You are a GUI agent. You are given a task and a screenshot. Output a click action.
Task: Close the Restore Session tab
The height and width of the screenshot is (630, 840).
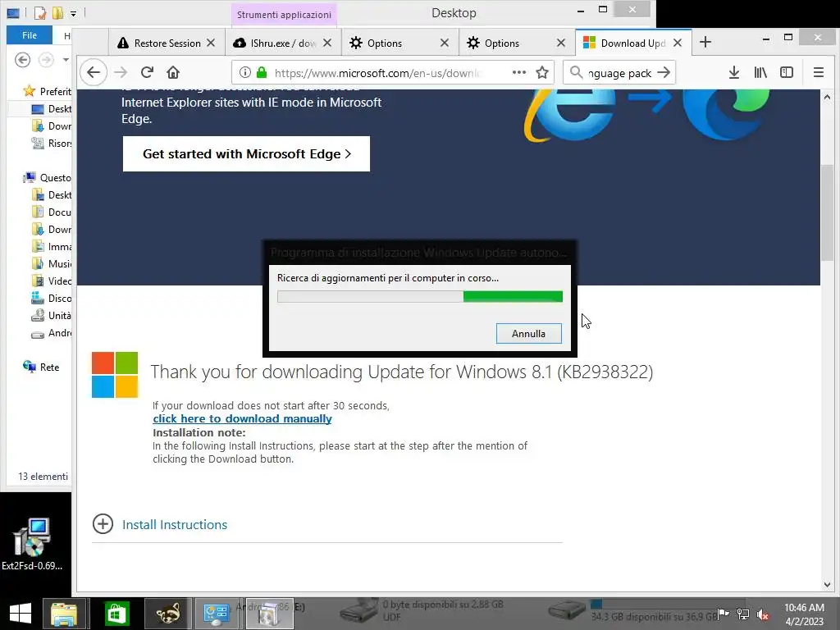(211, 43)
